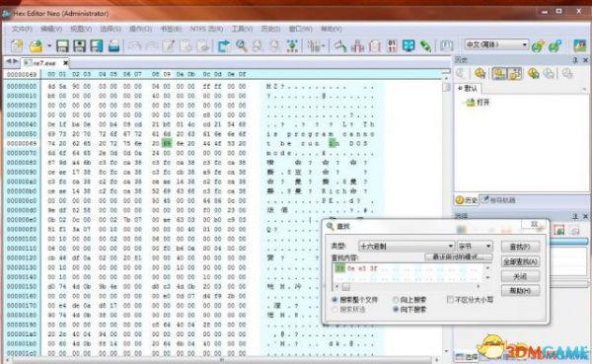The width and height of the screenshot is (592, 364).
Task: Click the first floppy-disk Save icon
Action: 63,46
